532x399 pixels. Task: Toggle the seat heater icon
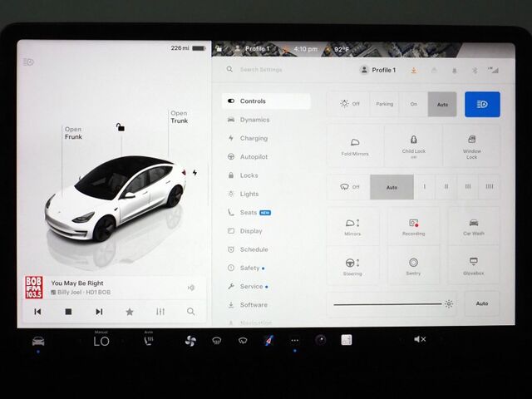point(148,340)
